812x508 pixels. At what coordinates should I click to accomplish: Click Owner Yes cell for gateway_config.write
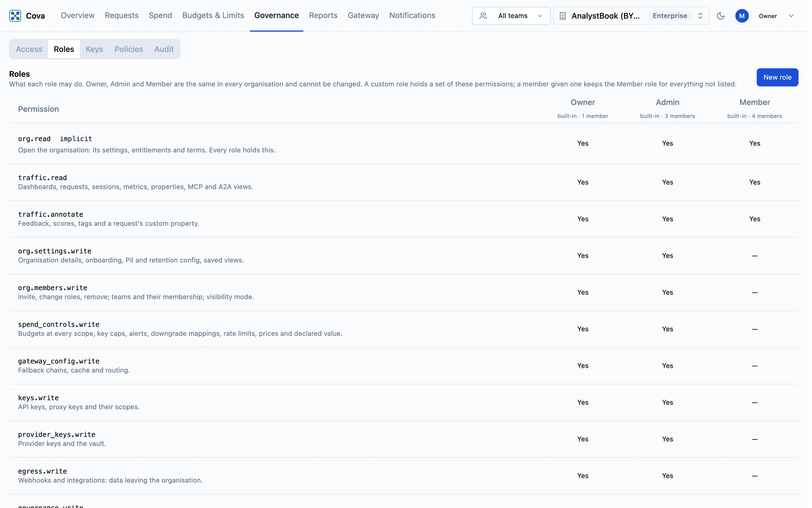[x=582, y=365]
